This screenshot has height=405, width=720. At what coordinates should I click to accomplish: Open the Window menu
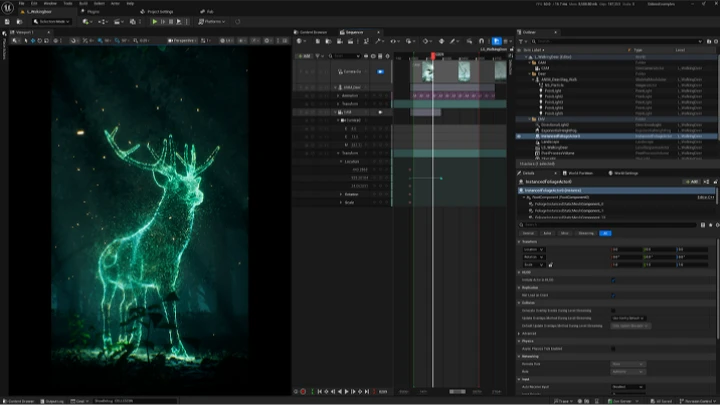point(50,3)
